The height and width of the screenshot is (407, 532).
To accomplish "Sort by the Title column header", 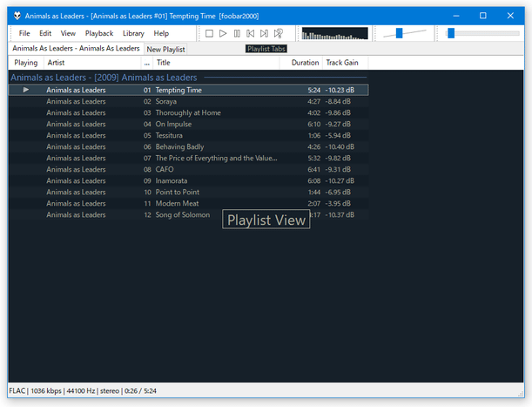I will coord(216,63).
